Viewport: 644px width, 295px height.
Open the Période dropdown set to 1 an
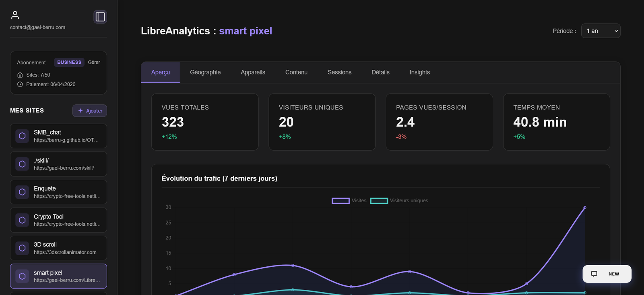(x=601, y=31)
